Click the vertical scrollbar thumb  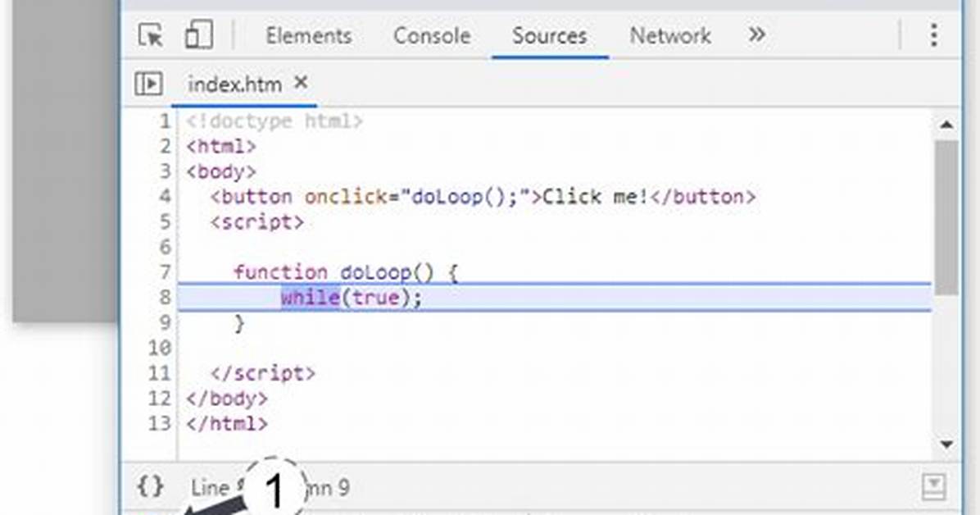947,216
